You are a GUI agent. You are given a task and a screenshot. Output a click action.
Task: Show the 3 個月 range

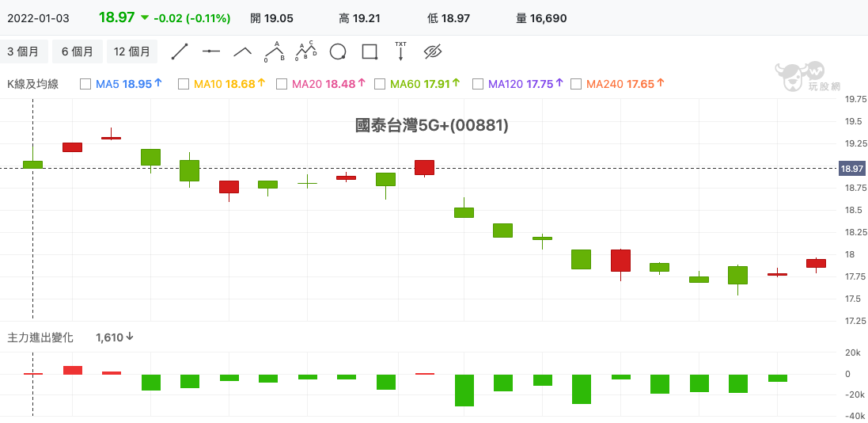tap(24, 51)
